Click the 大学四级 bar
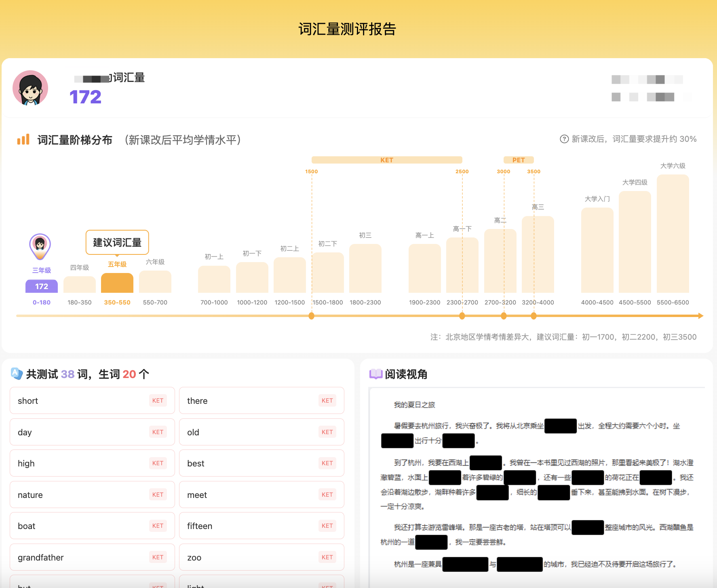The height and width of the screenshot is (588, 717). [x=635, y=242]
